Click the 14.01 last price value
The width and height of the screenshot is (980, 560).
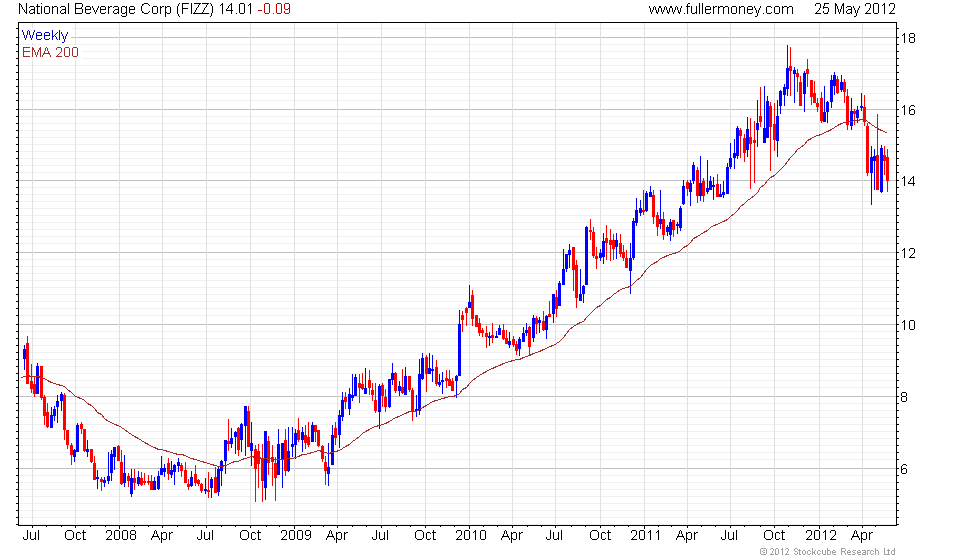(235, 9)
